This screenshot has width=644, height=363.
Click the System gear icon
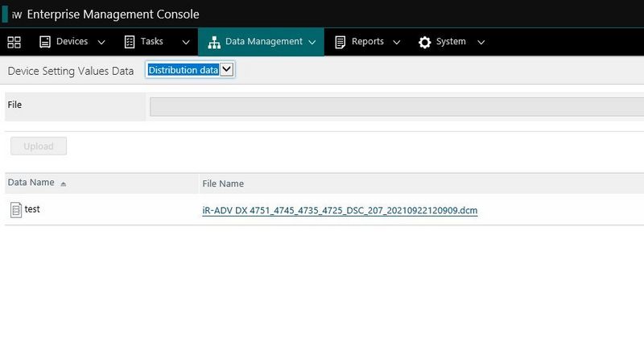pyautogui.click(x=425, y=42)
